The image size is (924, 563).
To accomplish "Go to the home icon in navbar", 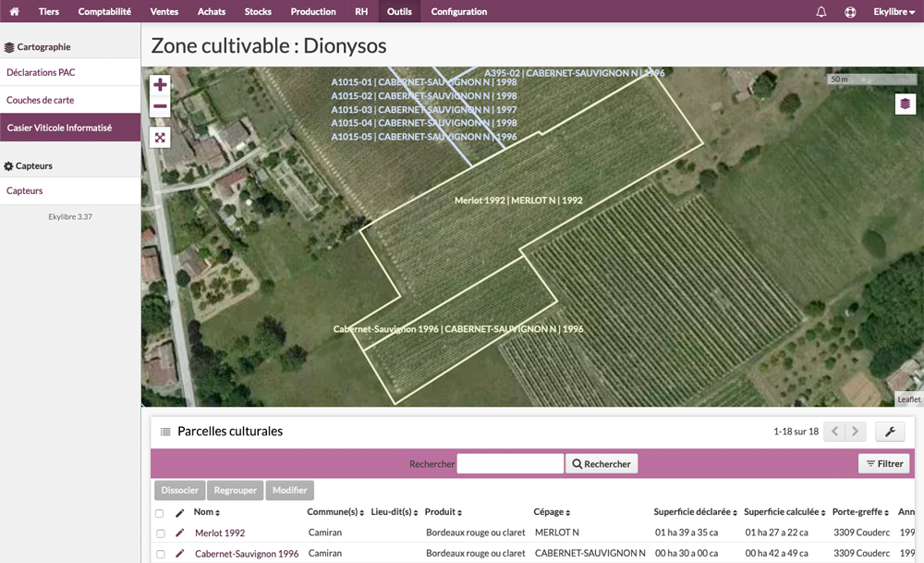I will click(x=14, y=11).
